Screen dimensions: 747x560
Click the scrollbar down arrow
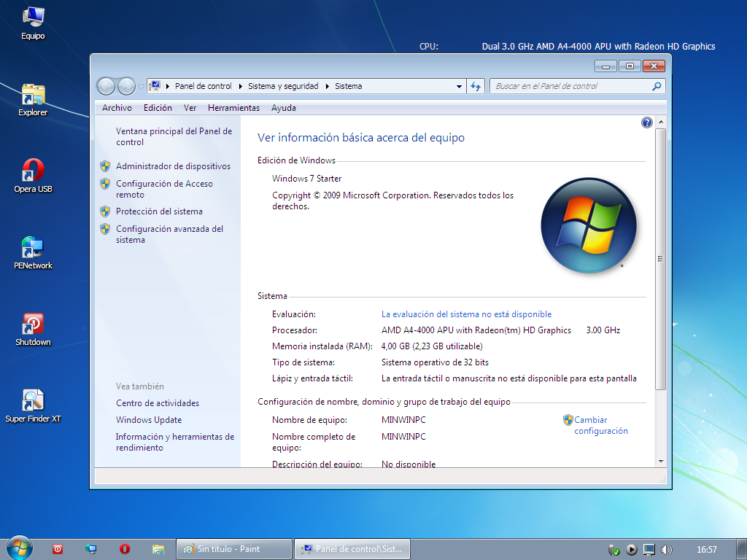point(662,459)
